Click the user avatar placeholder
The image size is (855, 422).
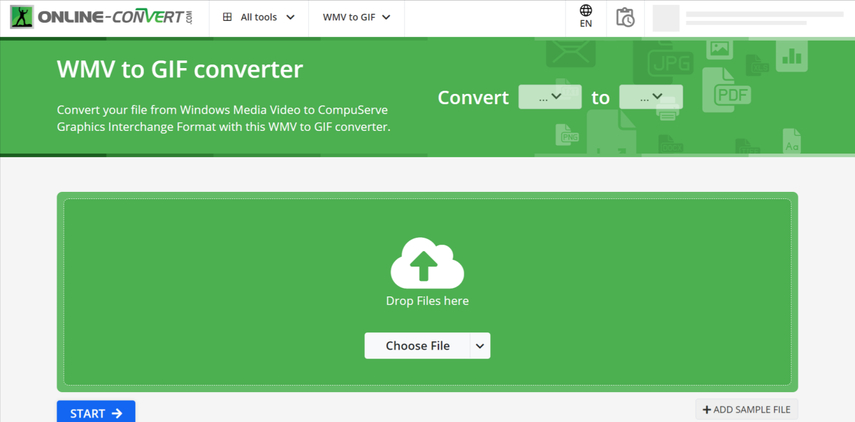(x=666, y=18)
